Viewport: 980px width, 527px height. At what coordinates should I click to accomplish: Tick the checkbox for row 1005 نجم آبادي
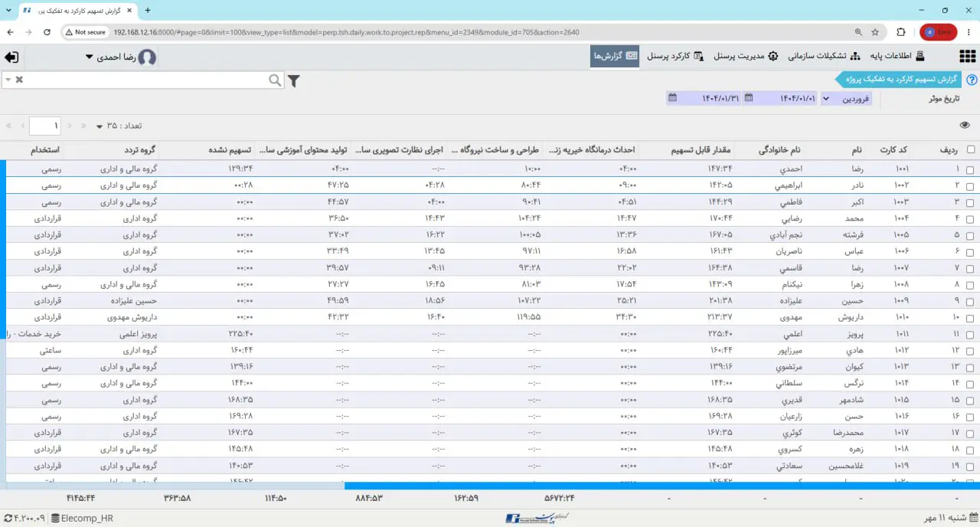(971, 235)
